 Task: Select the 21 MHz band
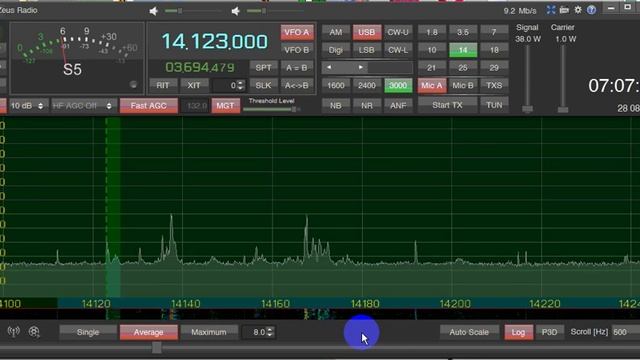pos(432,68)
